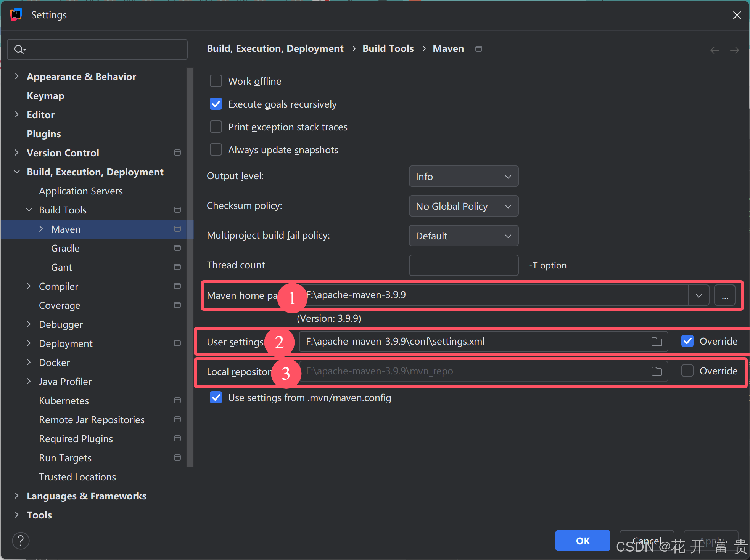This screenshot has height=560, width=750.
Task: Click the search magnifier icon
Action: [x=19, y=50]
